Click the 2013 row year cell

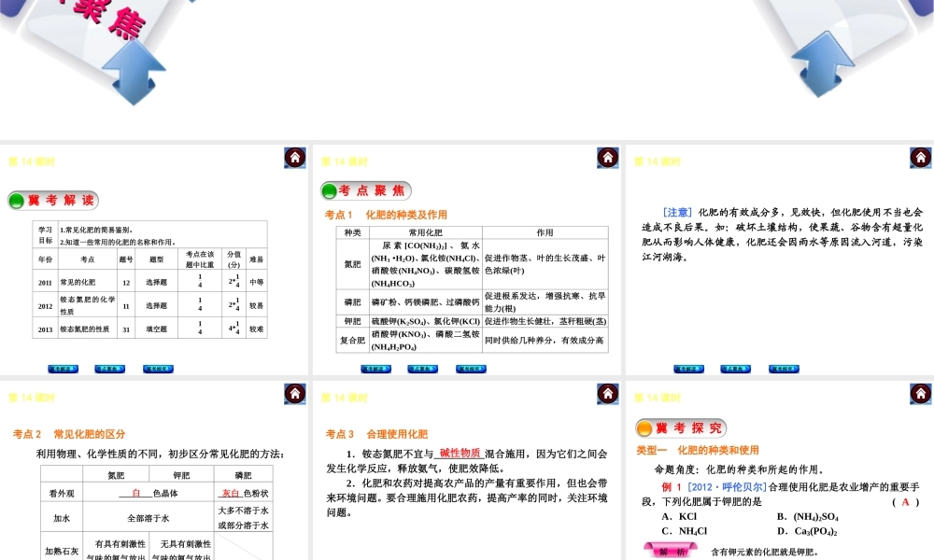pos(45,329)
